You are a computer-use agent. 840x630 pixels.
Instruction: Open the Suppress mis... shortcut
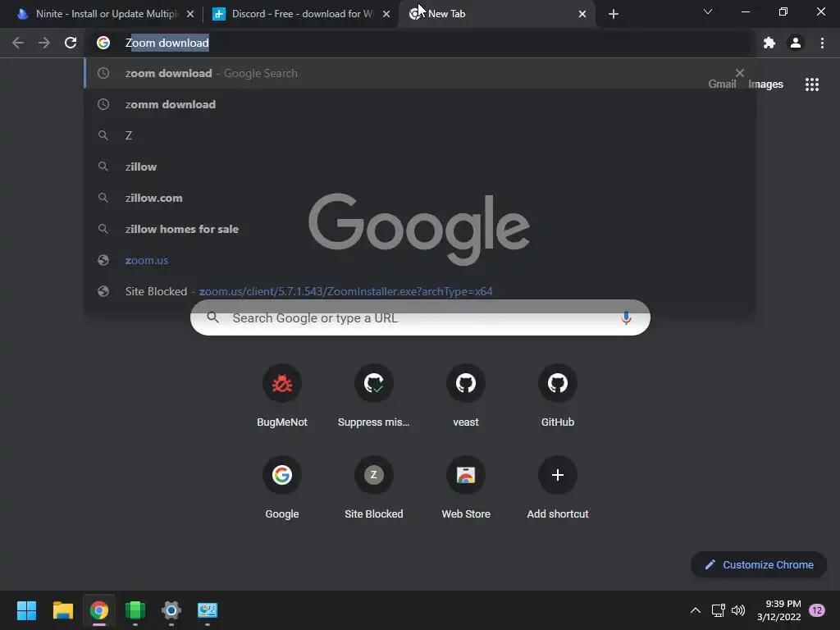(374, 396)
